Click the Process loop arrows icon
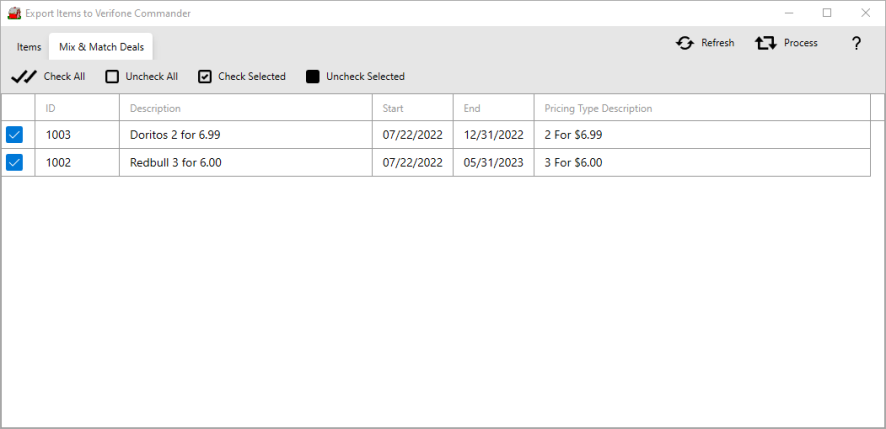The width and height of the screenshot is (886, 429). point(766,43)
